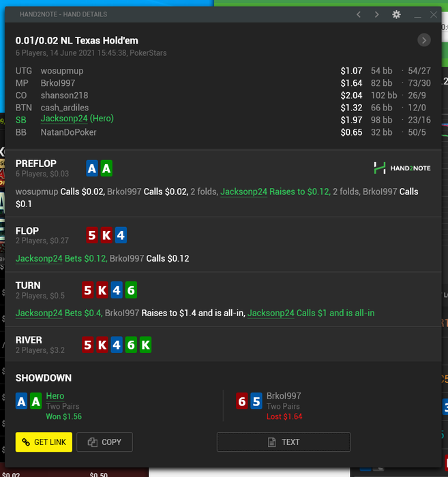
Task: Select Brkol997 in the players list
Action: [x=58, y=83]
